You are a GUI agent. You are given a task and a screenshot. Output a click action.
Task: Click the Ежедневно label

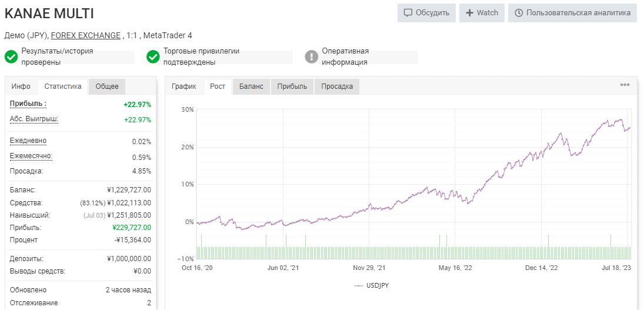coord(28,141)
